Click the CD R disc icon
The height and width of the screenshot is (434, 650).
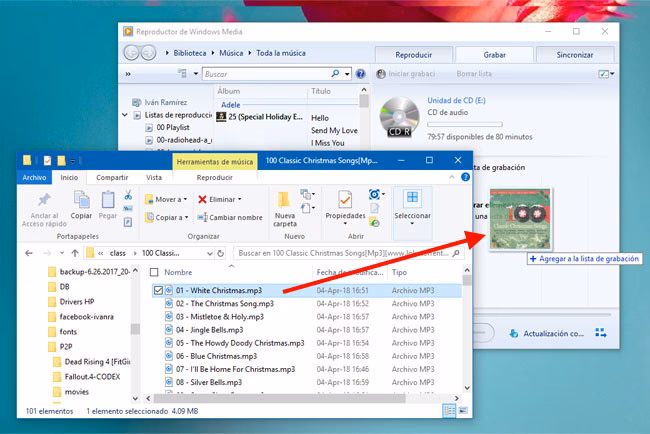(x=399, y=117)
